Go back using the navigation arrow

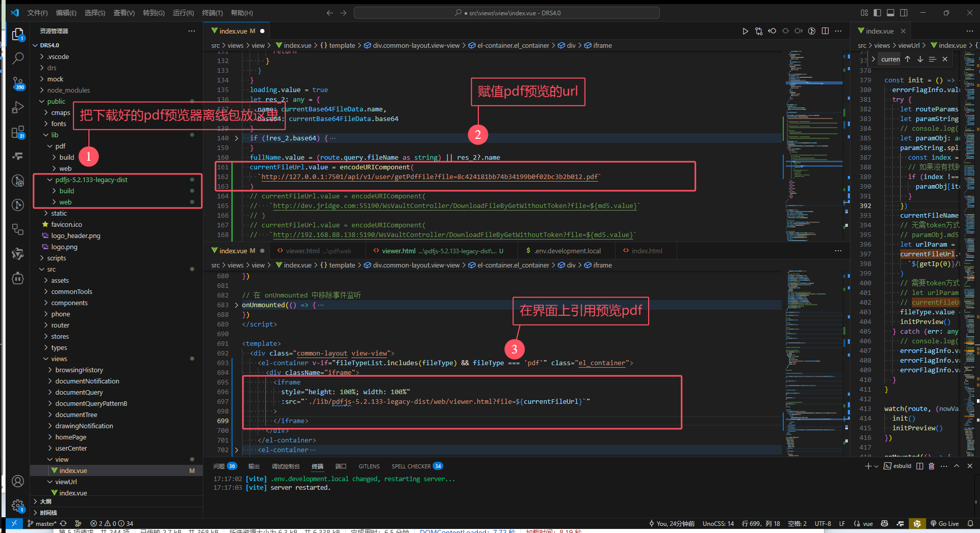(330, 13)
